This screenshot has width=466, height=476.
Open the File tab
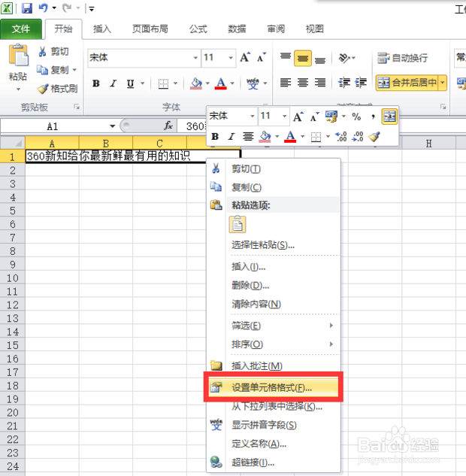point(21,29)
